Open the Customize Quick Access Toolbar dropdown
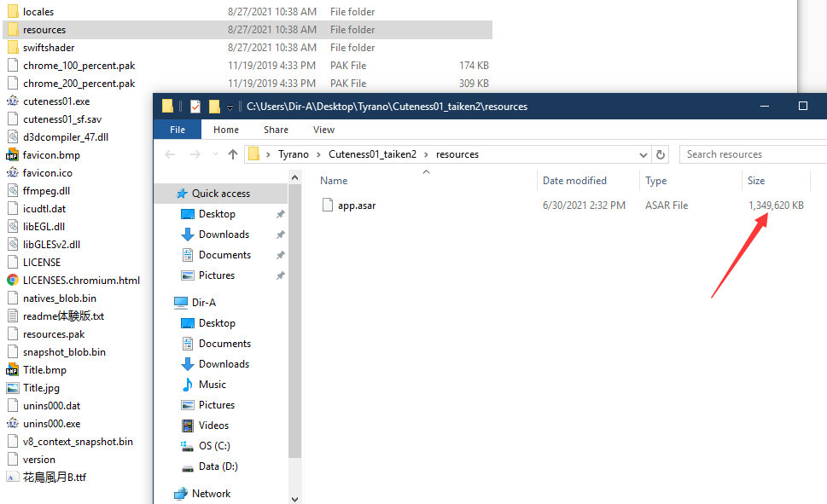 [x=230, y=107]
